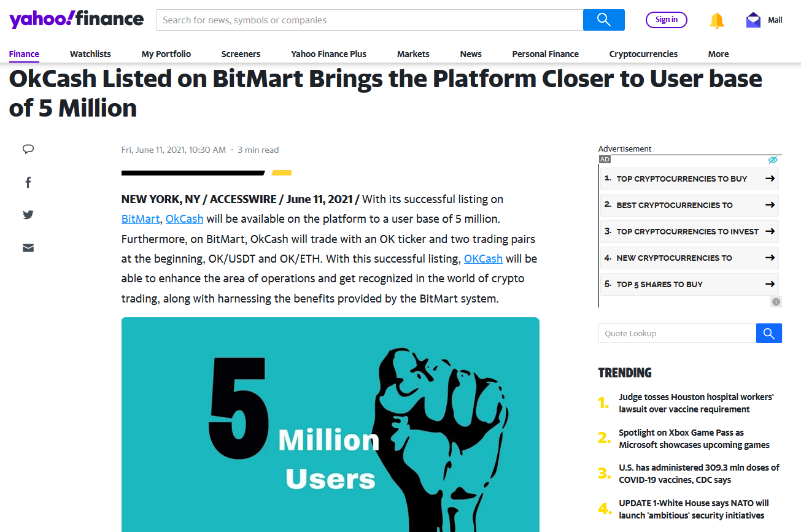Open the OKCash hyperlink after successful listing
Screen dimensions: 801x532
[483, 259]
